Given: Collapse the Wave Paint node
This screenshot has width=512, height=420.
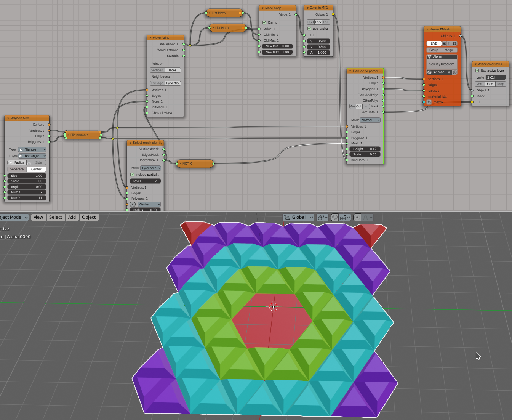Looking at the screenshot, I should click(150, 38).
